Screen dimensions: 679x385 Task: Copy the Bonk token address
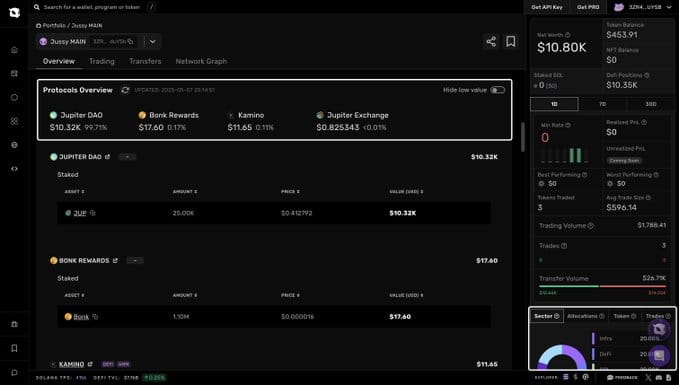95,317
